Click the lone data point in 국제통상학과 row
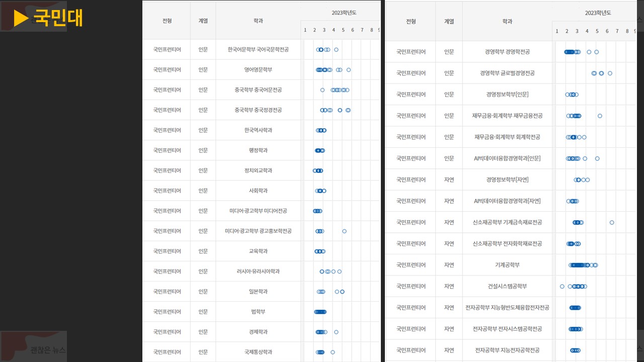 click(333, 352)
